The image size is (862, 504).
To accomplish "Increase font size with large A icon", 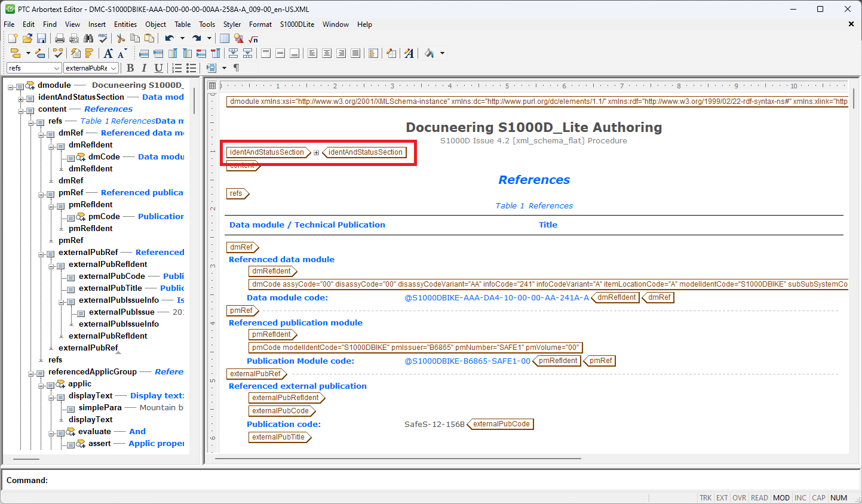I will [108, 53].
